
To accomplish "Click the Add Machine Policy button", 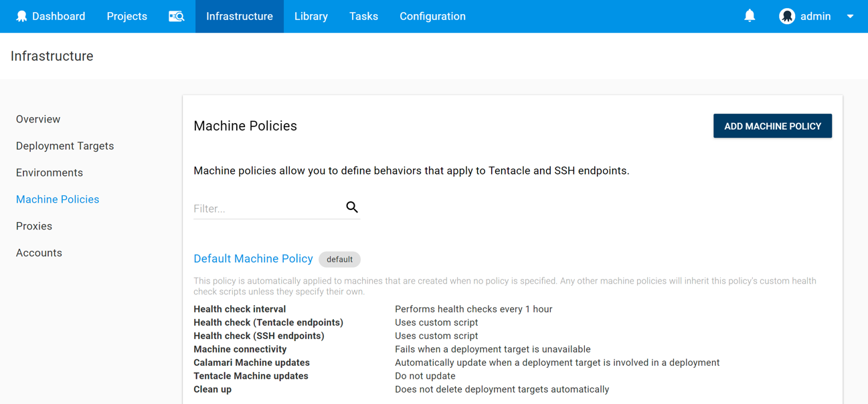I will 772,126.
